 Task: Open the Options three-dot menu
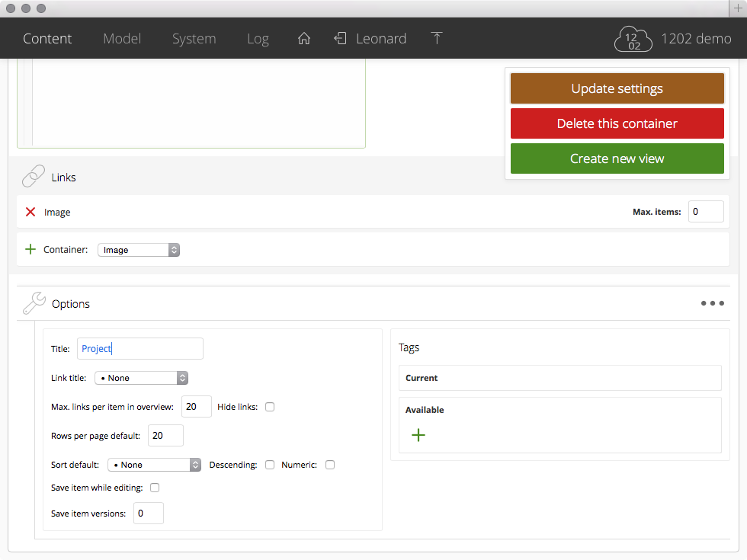(x=712, y=303)
